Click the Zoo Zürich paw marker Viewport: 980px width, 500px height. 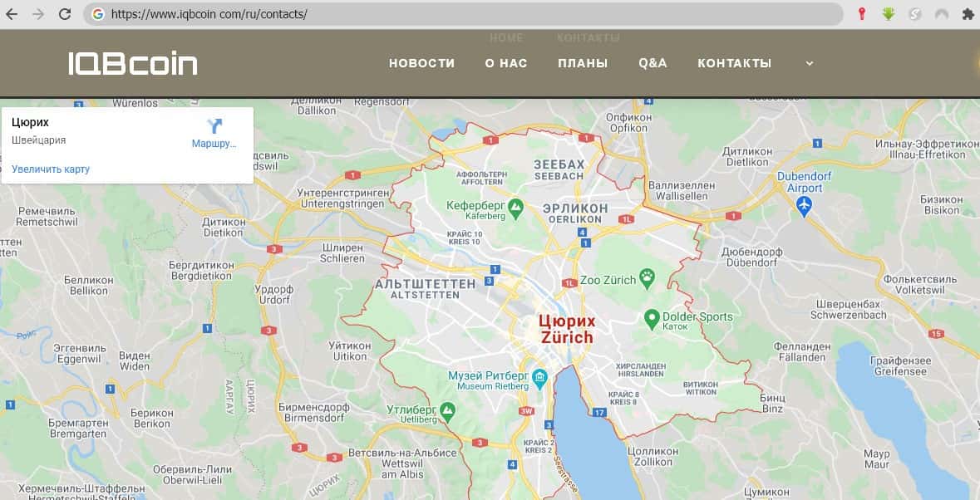(x=647, y=277)
